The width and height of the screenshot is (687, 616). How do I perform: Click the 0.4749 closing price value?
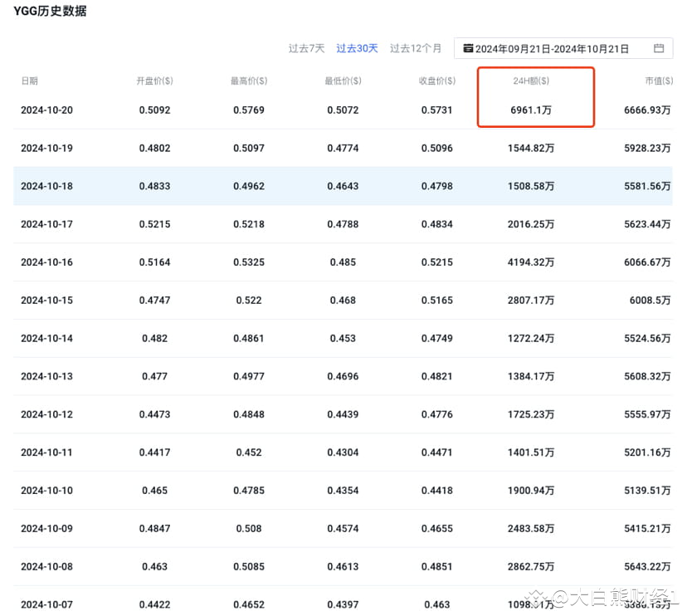click(x=436, y=339)
